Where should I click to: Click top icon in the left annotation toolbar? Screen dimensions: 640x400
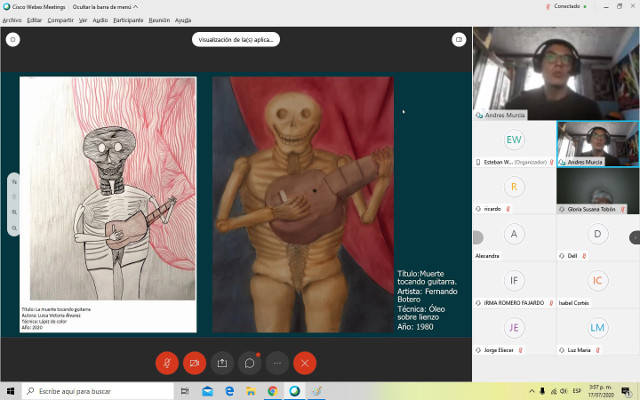point(14,181)
